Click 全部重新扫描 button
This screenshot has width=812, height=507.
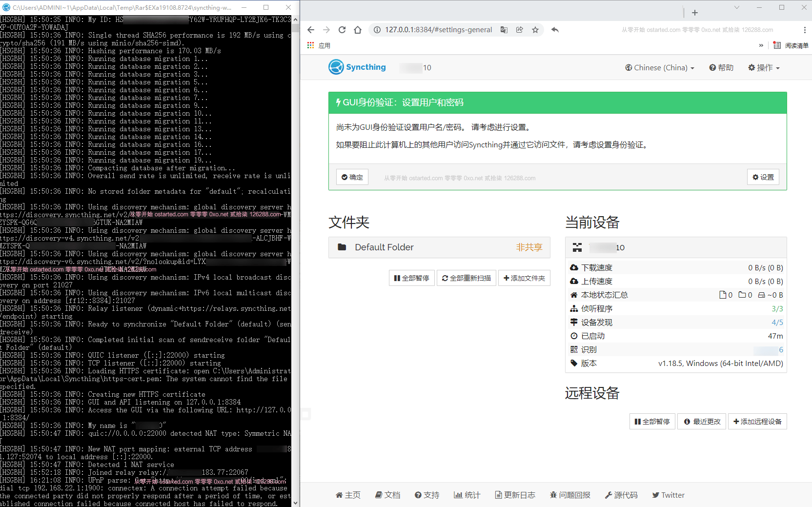pyautogui.click(x=466, y=278)
